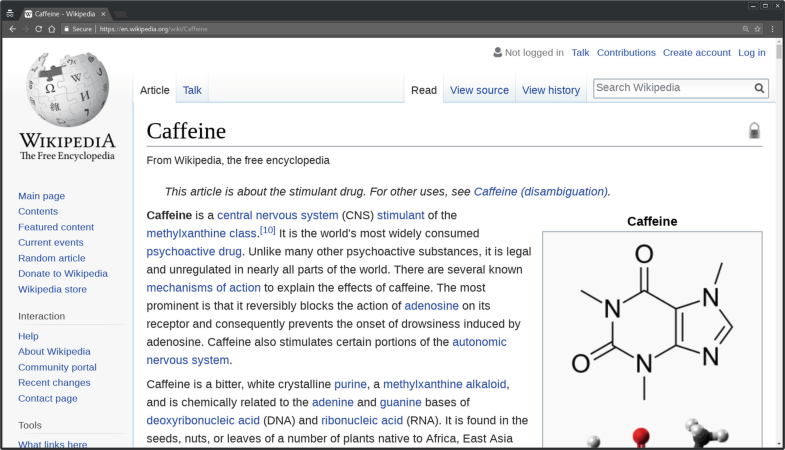Reload the page with the refresh icon
Image resolution: width=785 pixels, height=450 pixels.
(39, 29)
